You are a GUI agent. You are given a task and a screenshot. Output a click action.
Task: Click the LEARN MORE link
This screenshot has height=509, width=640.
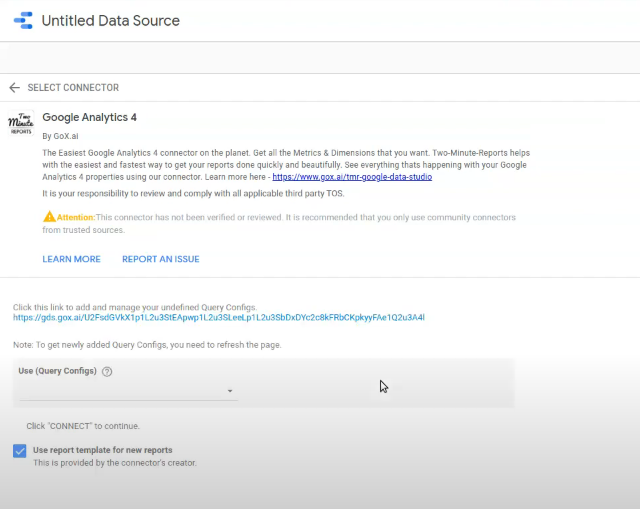click(71, 259)
